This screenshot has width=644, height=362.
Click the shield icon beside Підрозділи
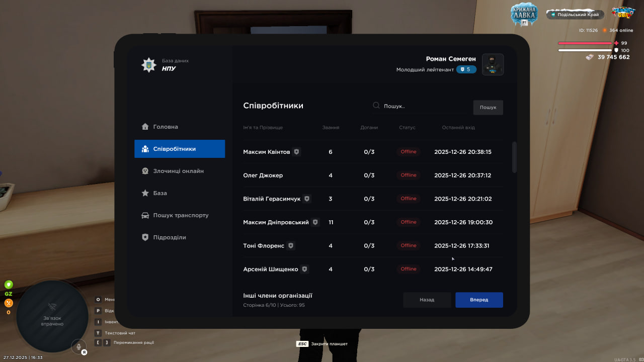[x=145, y=237]
